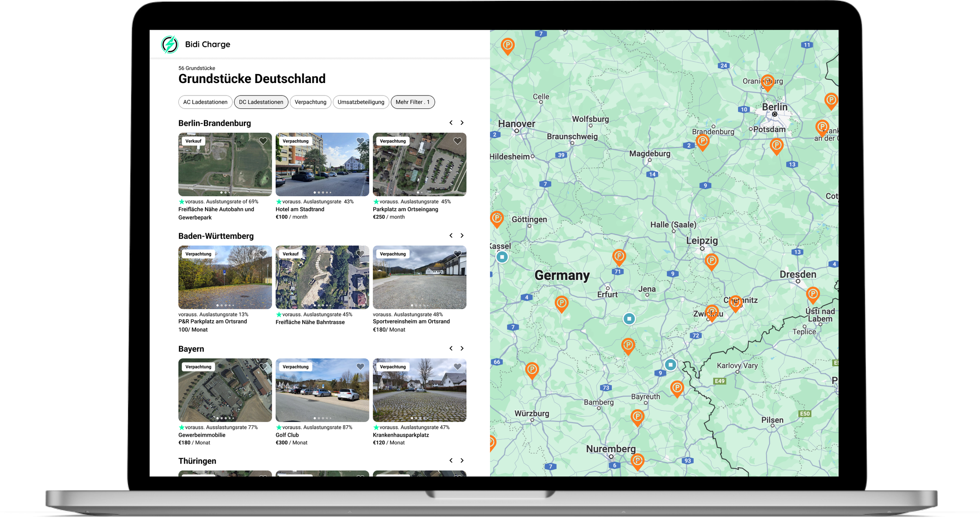Like the Golf Club listing
Image resolution: width=980 pixels, height=524 pixels.
click(x=360, y=367)
